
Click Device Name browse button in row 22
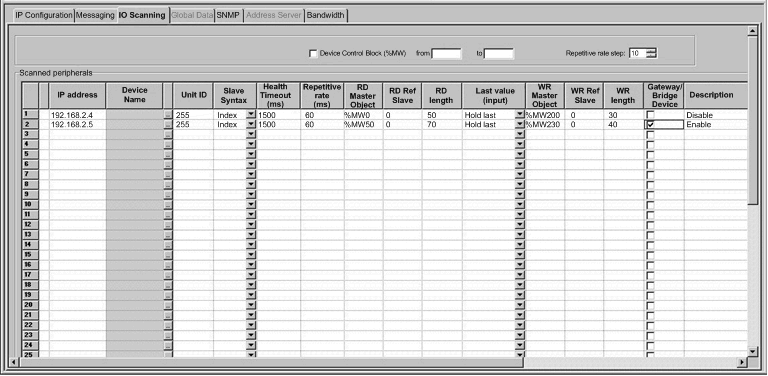coord(168,325)
